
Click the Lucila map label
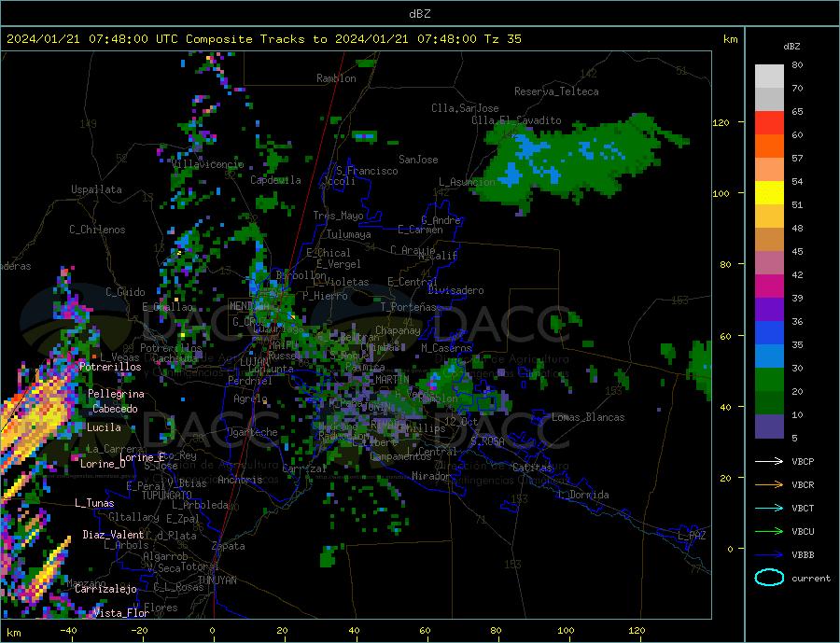[x=104, y=427]
